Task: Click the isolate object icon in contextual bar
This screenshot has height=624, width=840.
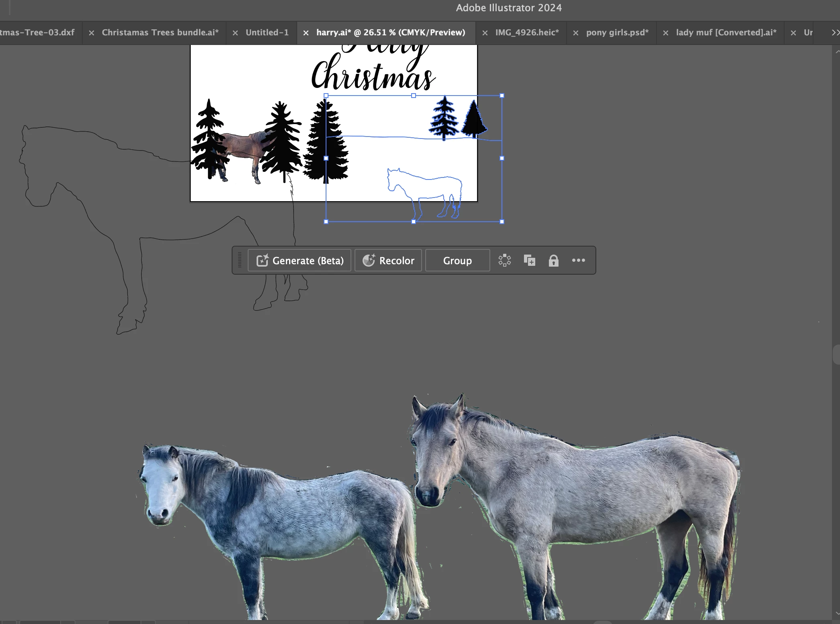Action: click(504, 261)
